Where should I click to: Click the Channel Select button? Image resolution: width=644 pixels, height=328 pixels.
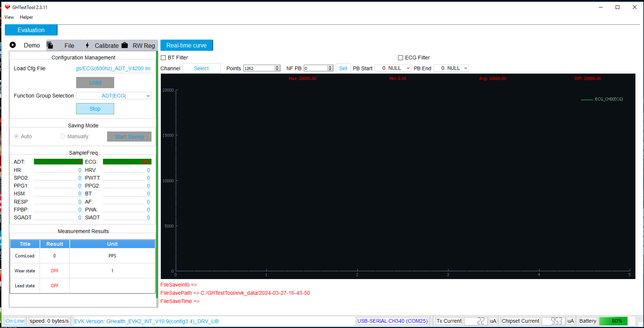point(201,68)
